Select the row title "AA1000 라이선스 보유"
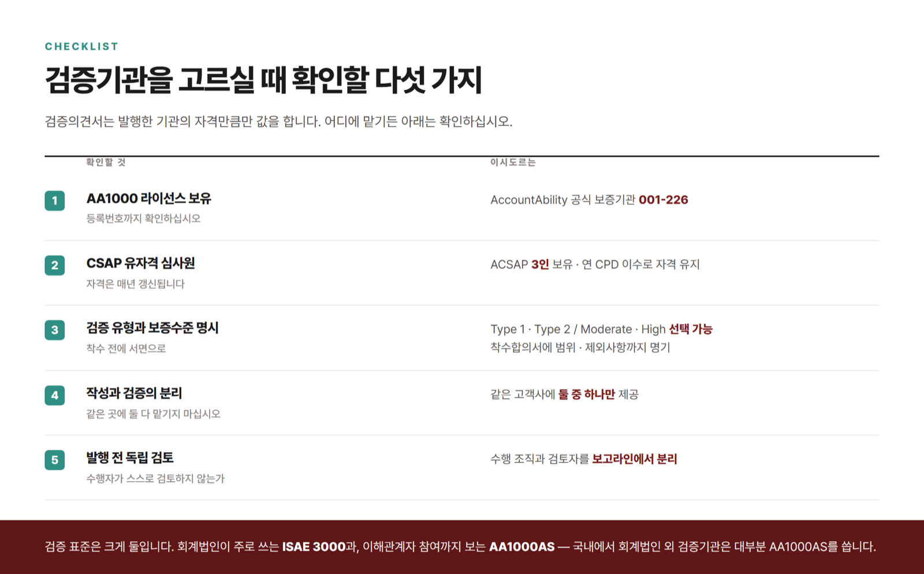This screenshot has height=574, width=924. (x=149, y=199)
